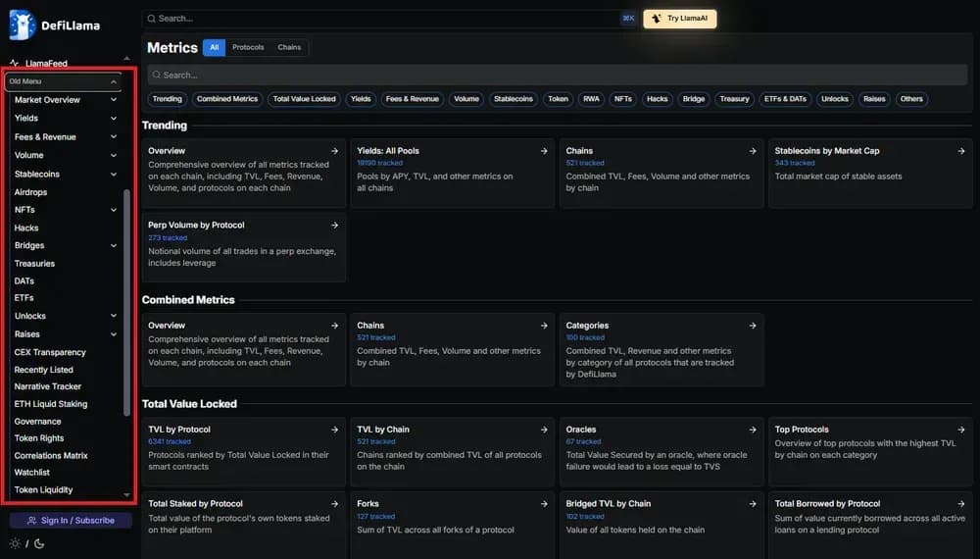Click the DefiLlama logo icon
This screenshot has width=980, height=559.
(22, 25)
